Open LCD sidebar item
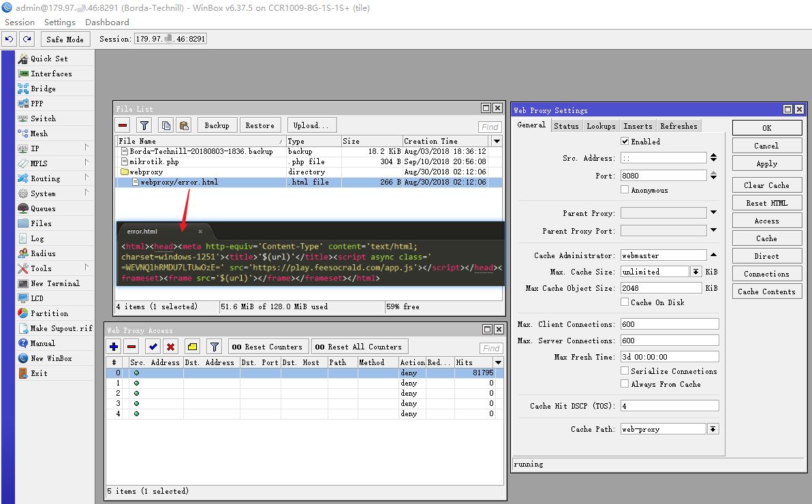The image size is (812, 504). pyautogui.click(x=37, y=298)
